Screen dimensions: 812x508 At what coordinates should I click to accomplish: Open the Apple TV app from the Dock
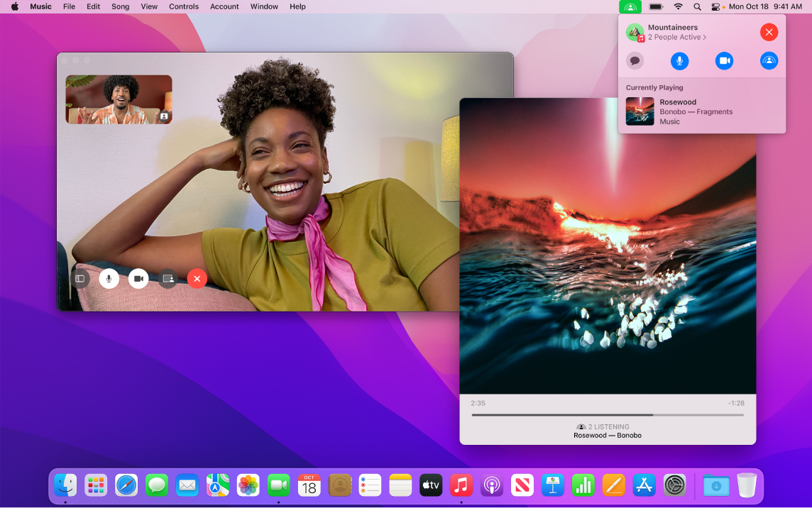pyautogui.click(x=431, y=485)
